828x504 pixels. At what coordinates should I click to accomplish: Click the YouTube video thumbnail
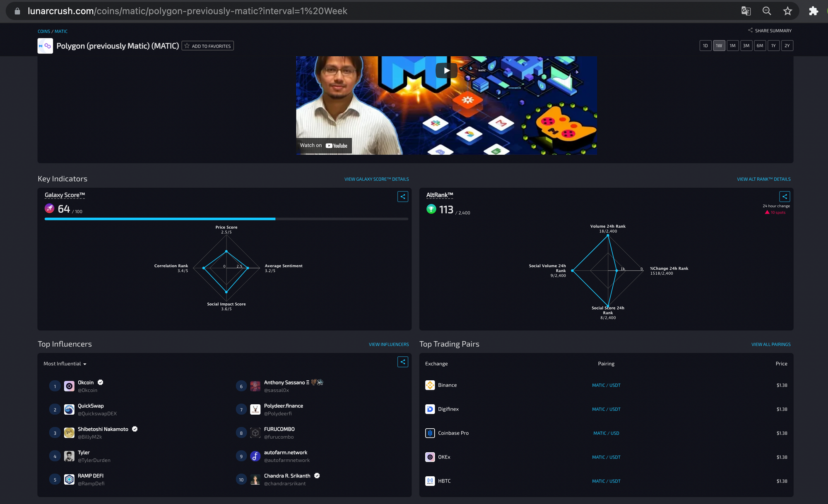click(x=446, y=106)
